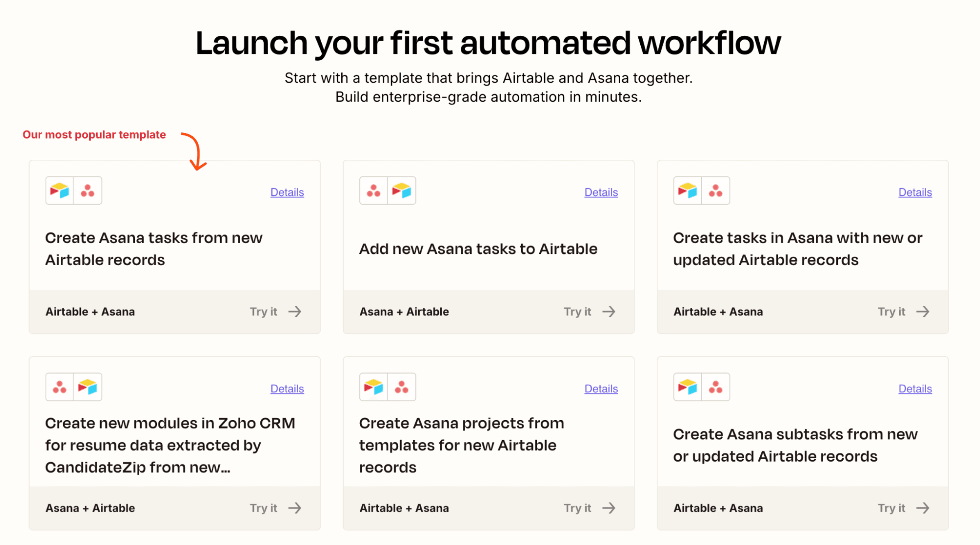Click Asana icon on 'Create Asana projects from templates' card
The image size is (980, 545).
coord(402,387)
